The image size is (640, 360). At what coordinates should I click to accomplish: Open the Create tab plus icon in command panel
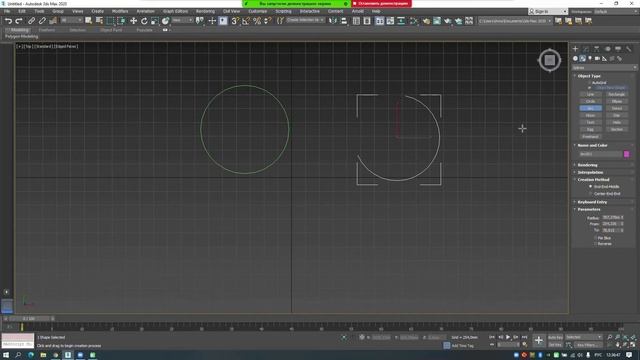576,49
